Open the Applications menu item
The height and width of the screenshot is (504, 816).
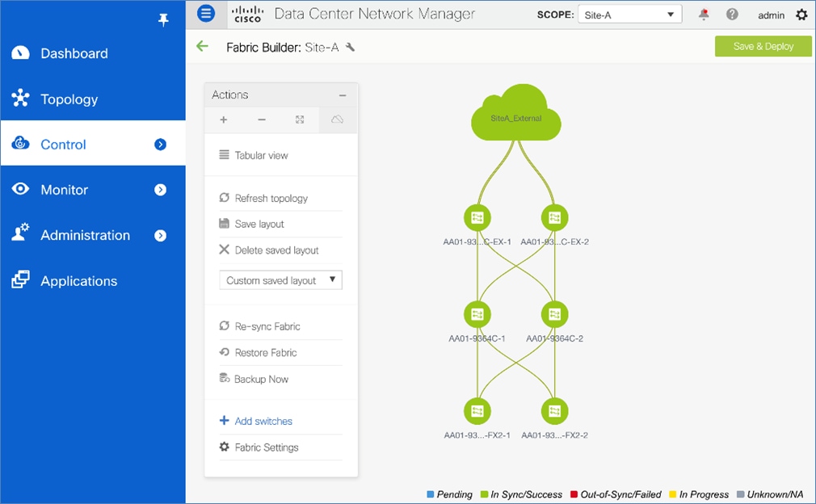coord(93,280)
